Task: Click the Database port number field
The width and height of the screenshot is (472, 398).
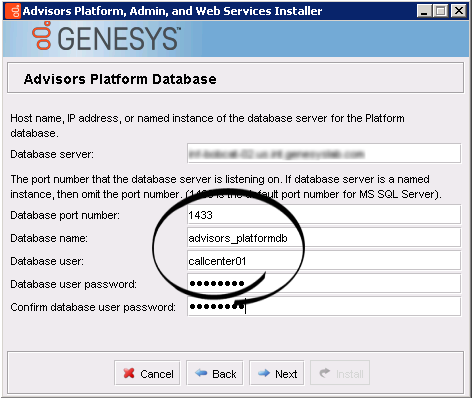Action: coord(324,215)
